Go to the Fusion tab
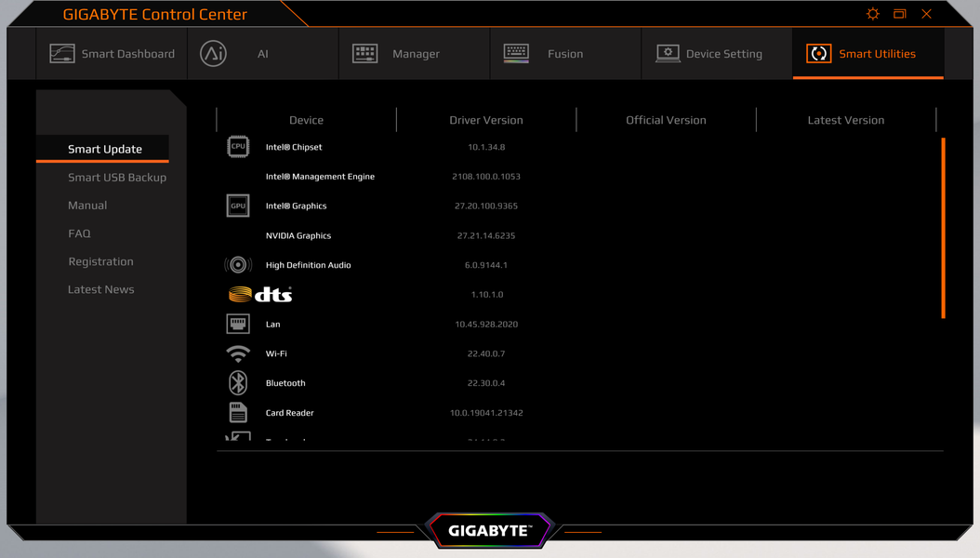Image resolution: width=980 pixels, height=558 pixels. [565, 54]
